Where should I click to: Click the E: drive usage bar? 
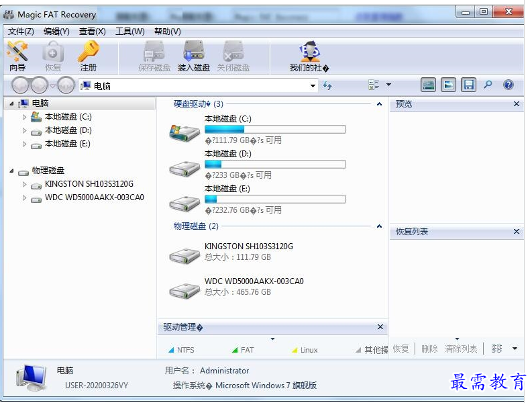click(x=275, y=199)
